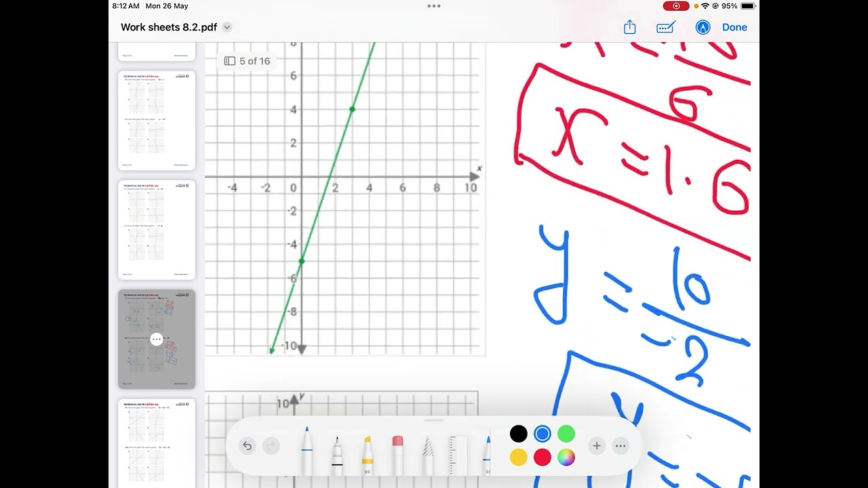Tap Done to finish markup
The width and height of the screenshot is (868, 488).
click(x=734, y=27)
